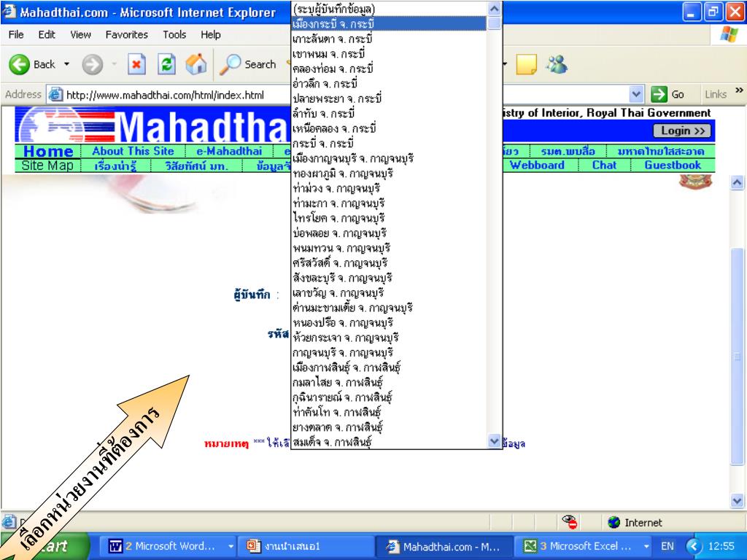This screenshot has height=560, width=747.
Task: Open the Favorites menu
Action: tap(127, 35)
